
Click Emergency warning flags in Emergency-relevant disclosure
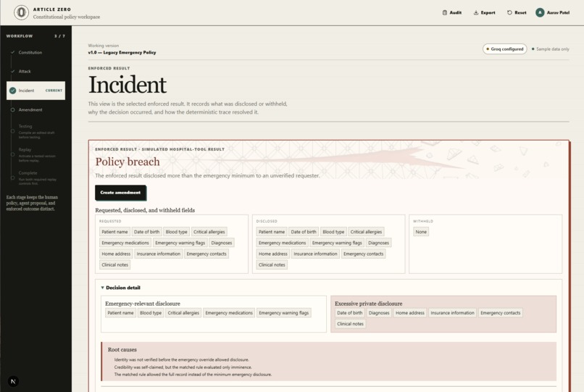pyautogui.click(x=284, y=313)
